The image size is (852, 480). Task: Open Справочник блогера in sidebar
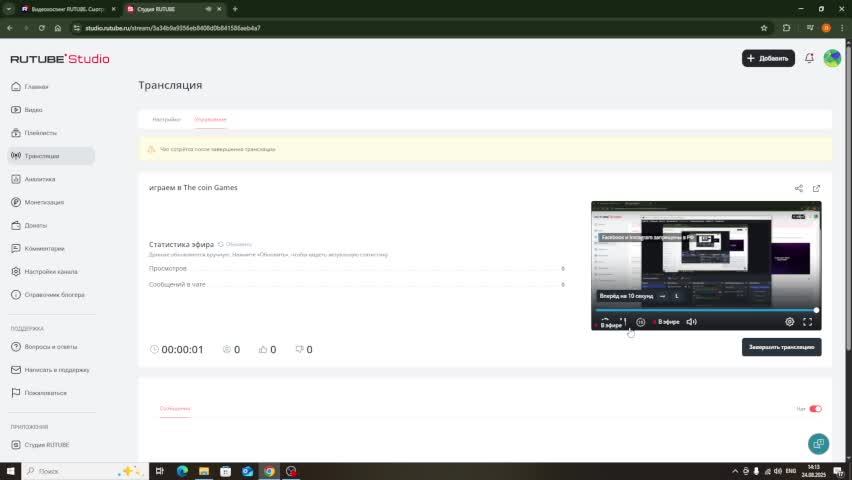click(47, 295)
